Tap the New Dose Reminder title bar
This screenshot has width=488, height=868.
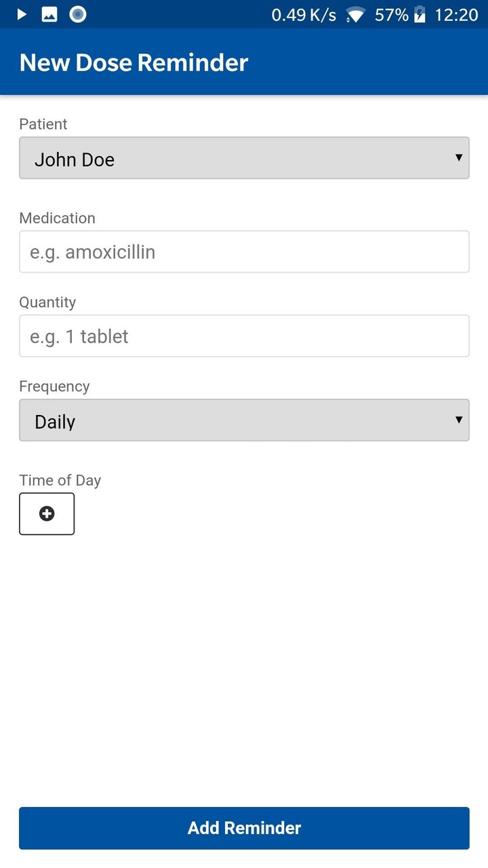coord(134,62)
